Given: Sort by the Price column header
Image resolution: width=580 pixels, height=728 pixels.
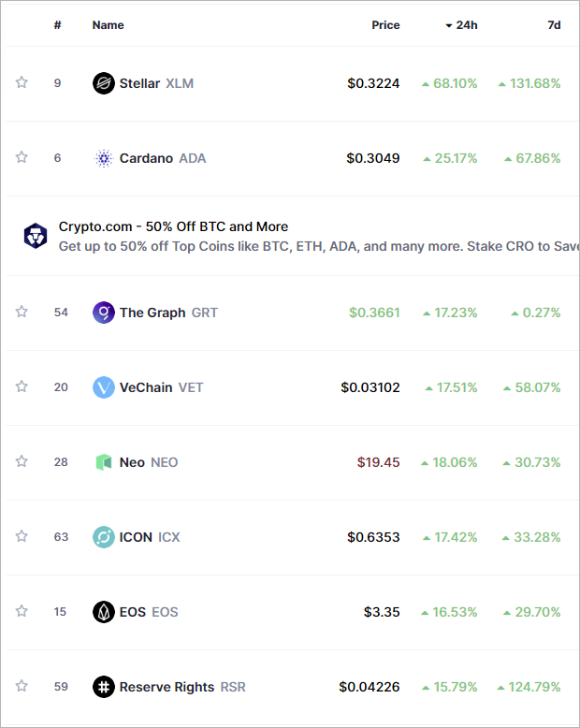Looking at the screenshot, I should (x=385, y=25).
